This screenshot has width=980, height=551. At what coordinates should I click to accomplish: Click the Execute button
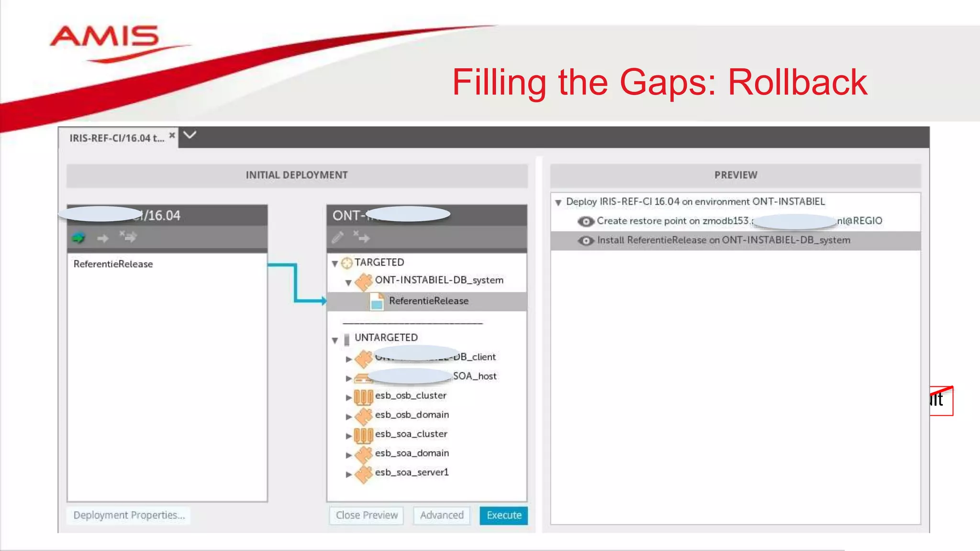(504, 515)
